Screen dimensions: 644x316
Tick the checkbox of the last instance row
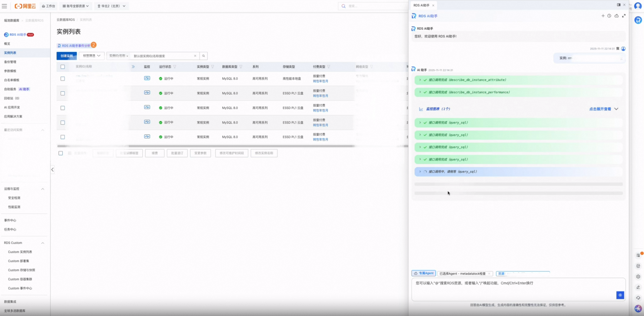pyautogui.click(x=63, y=137)
